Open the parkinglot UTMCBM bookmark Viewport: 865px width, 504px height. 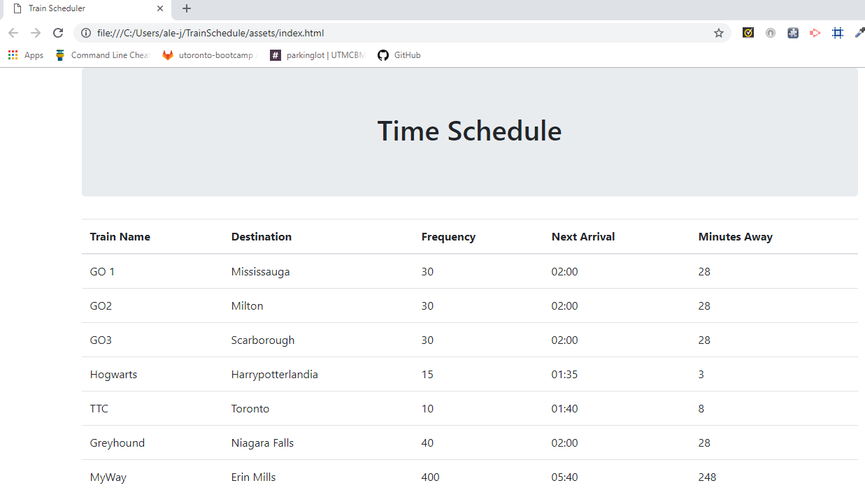pyautogui.click(x=317, y=55)
